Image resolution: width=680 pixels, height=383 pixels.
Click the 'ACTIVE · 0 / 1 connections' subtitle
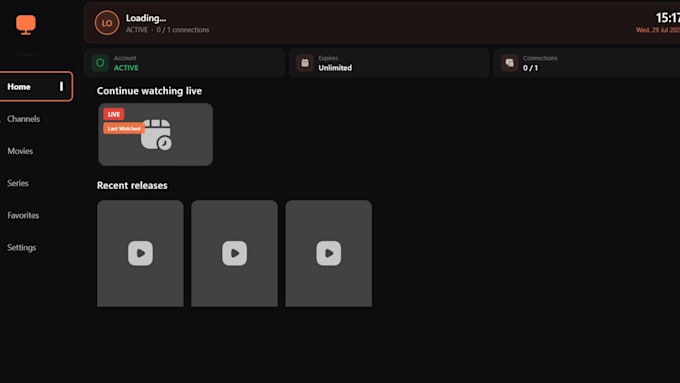coord(167,30)
